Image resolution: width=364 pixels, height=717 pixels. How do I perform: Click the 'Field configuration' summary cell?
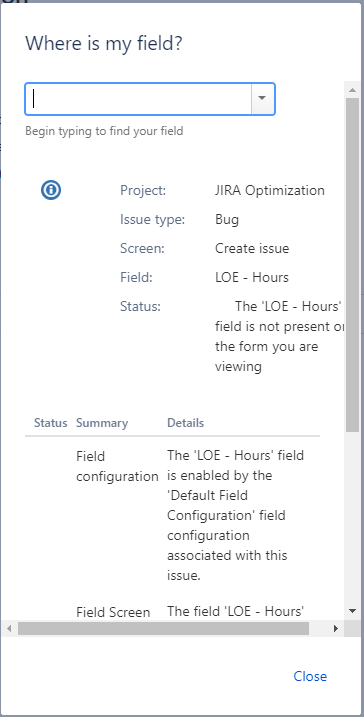117,466
